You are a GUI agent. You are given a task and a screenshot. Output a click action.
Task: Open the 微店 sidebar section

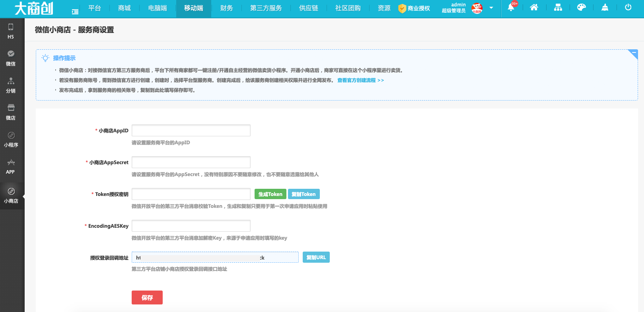click(x=11, y=112)
